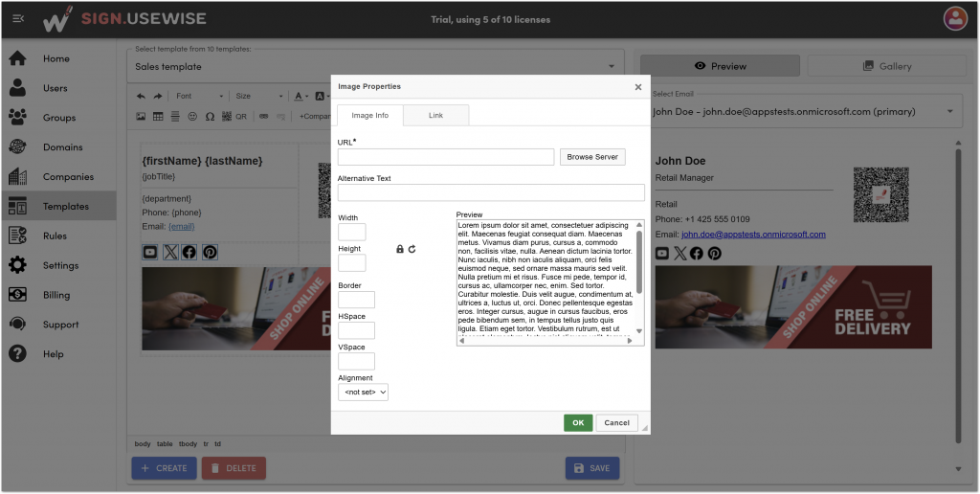Open the Alignment dropdown
The height and width of the screenshot is (494, 980).
pyautogui.click(x=363, y=392)
